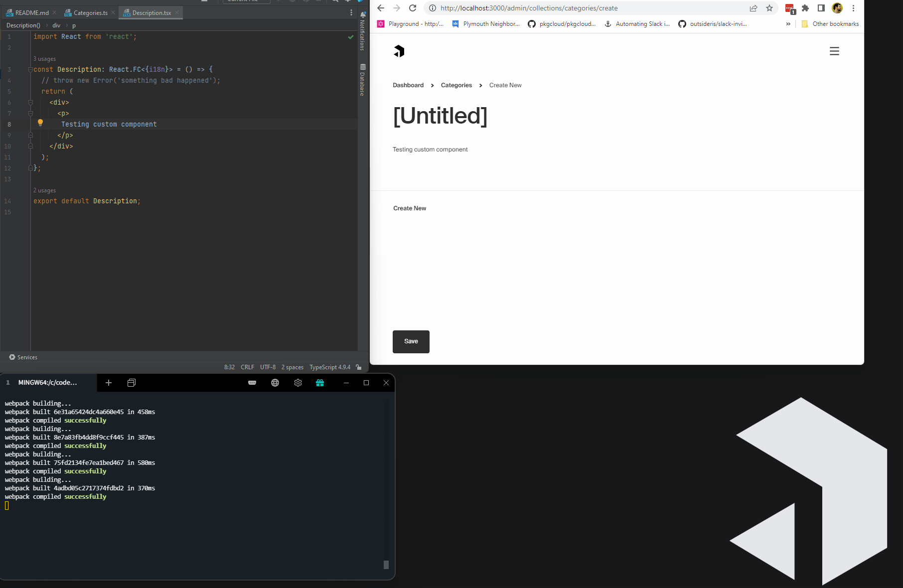Reload the admin page in Chrome
Screen dimensions: 903x588
413,8
